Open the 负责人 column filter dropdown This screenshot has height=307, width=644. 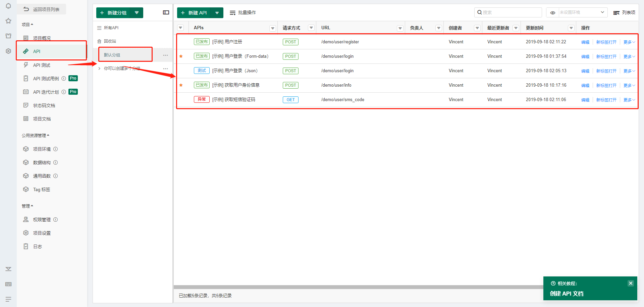(439, 28)
